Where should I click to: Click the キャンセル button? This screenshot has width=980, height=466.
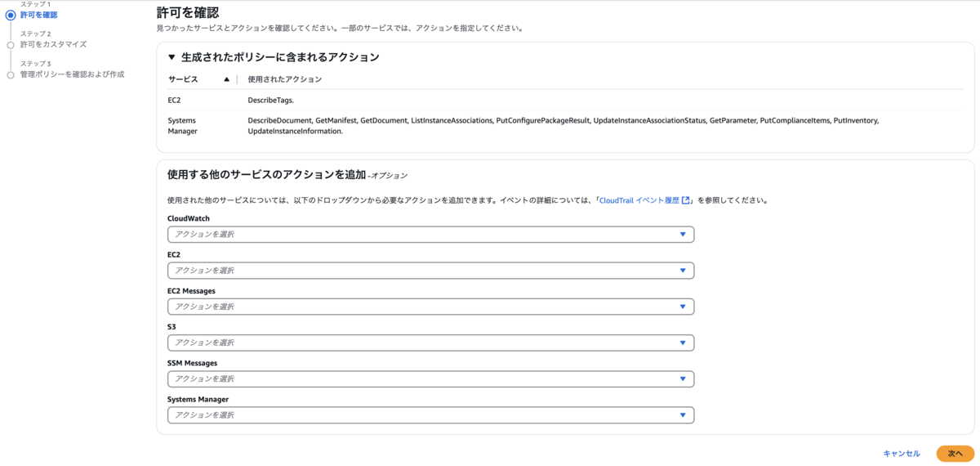coord(902,454)
